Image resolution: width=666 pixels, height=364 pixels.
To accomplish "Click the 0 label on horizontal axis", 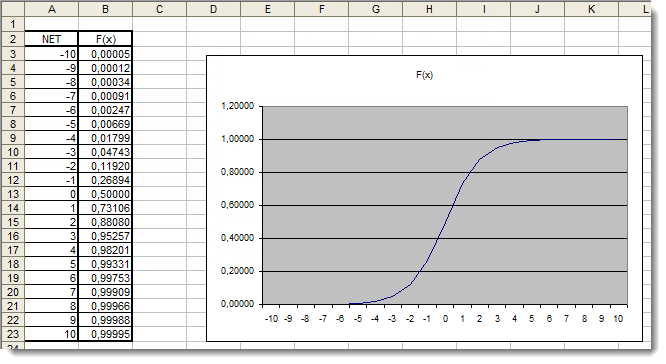I will click(445, 319).
